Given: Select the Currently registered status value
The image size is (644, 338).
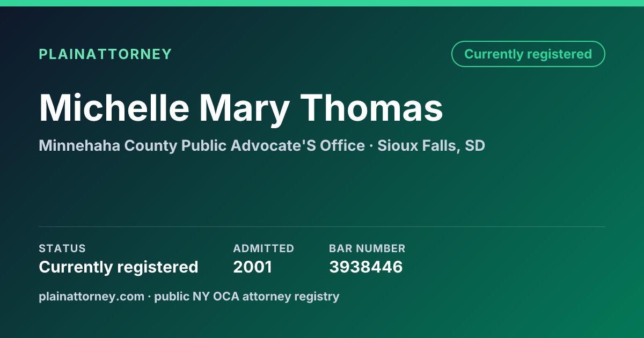Looking at the screenshot, I should point(119,267).
